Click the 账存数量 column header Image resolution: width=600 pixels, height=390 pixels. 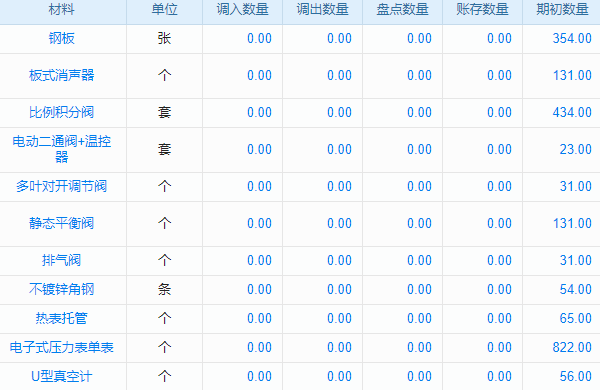[x=483, y=10]
